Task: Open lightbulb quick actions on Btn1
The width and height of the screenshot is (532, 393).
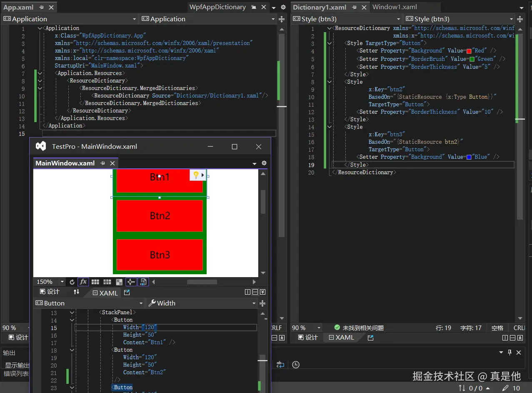Action: tap(196, 175)
